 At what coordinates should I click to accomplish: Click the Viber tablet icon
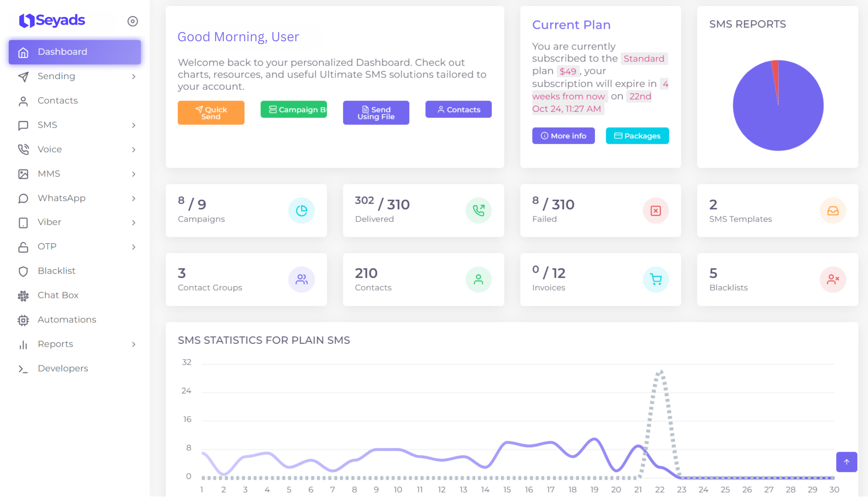click(x=23, y=223)
